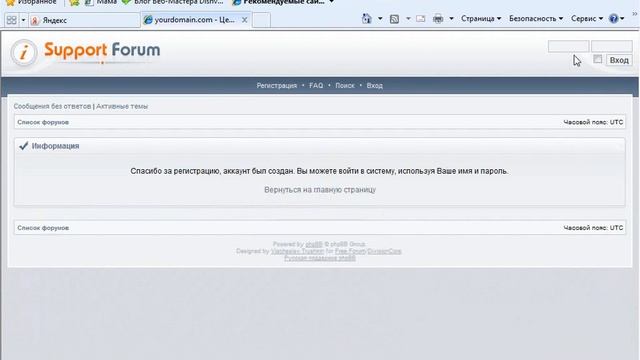Open Активные темы link
Viewport: 640px width, 360px height.
click(x=122, y=106)
